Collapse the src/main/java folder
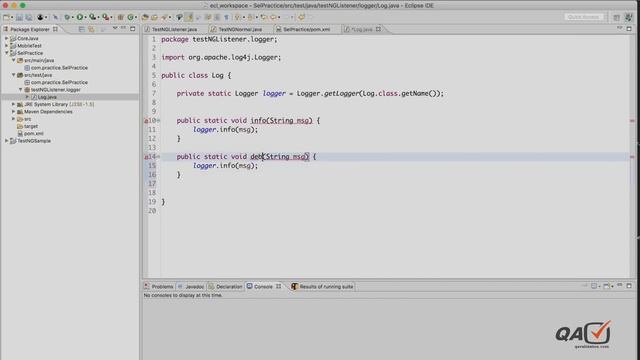This screenshot has height=360, width=640. click(13, 60)
